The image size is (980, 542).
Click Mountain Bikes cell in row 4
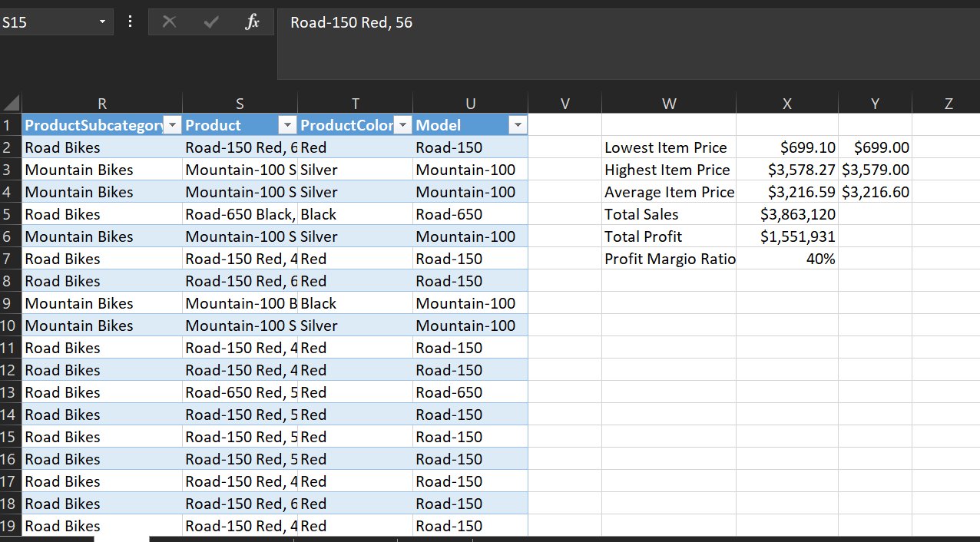[102, 192]
